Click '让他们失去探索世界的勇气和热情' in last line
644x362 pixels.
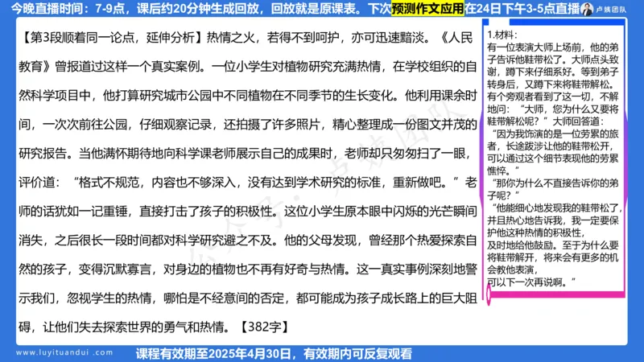pyautogui.click(x=134, y=327)
